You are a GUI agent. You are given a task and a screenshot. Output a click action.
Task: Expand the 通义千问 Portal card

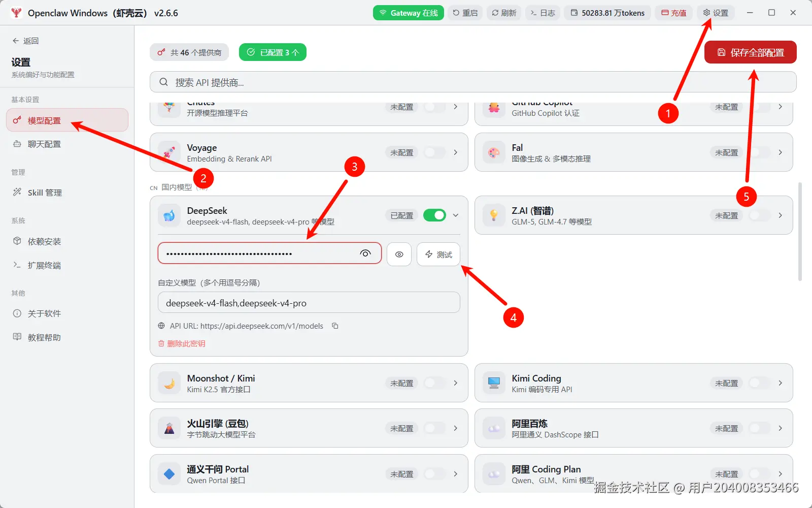pyautogui.click(x=456, y=474)
